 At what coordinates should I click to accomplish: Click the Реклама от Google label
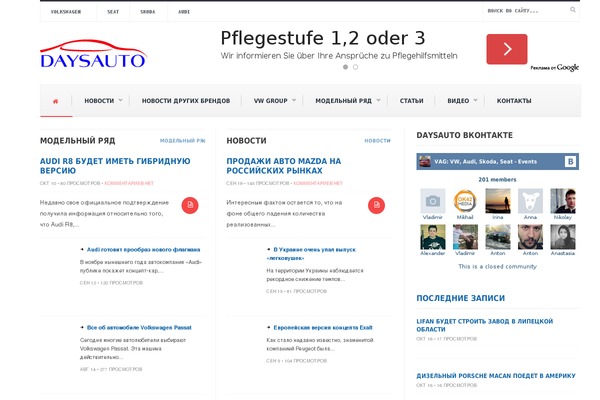(x=554, y=68)
